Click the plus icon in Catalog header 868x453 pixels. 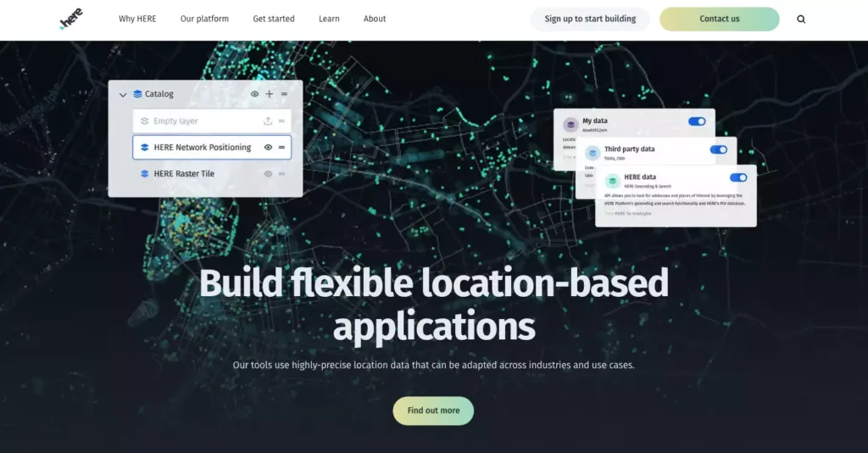click(270, 94)
